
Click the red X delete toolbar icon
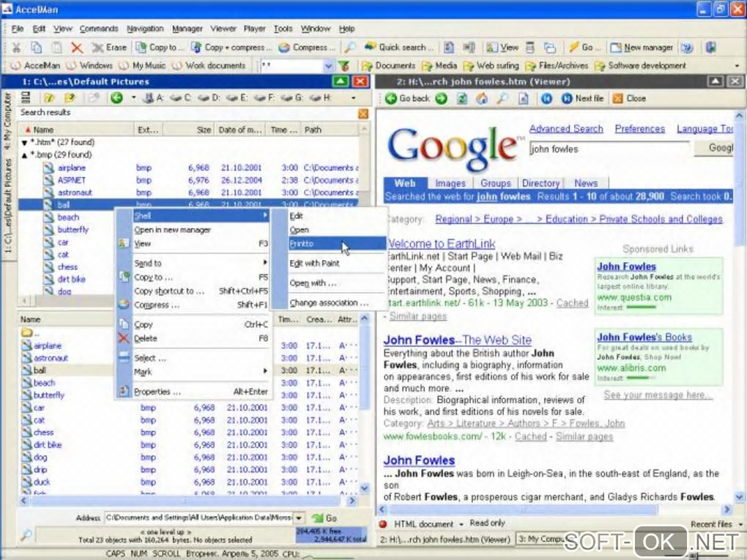76,47
